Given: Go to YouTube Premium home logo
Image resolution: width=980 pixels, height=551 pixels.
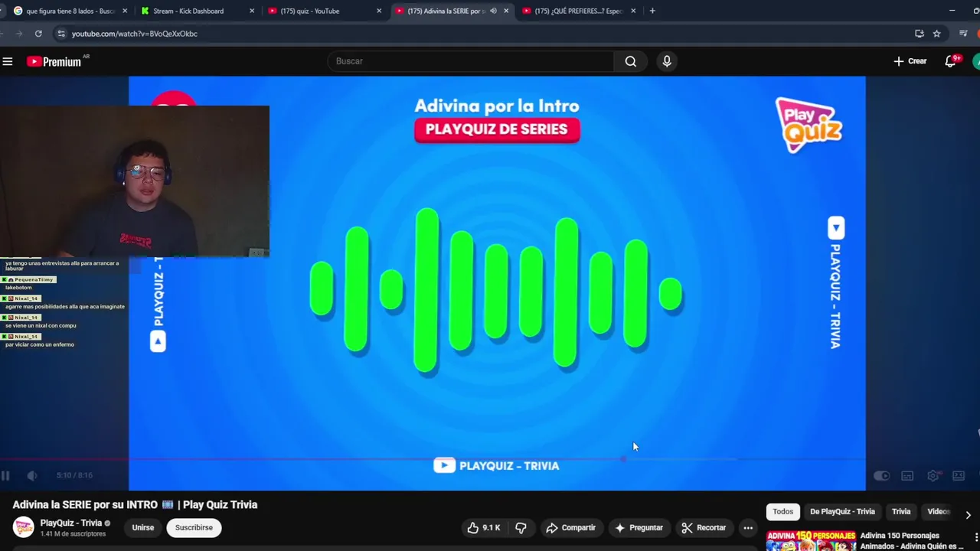Looking at the screenshot, I should [54, 61].
